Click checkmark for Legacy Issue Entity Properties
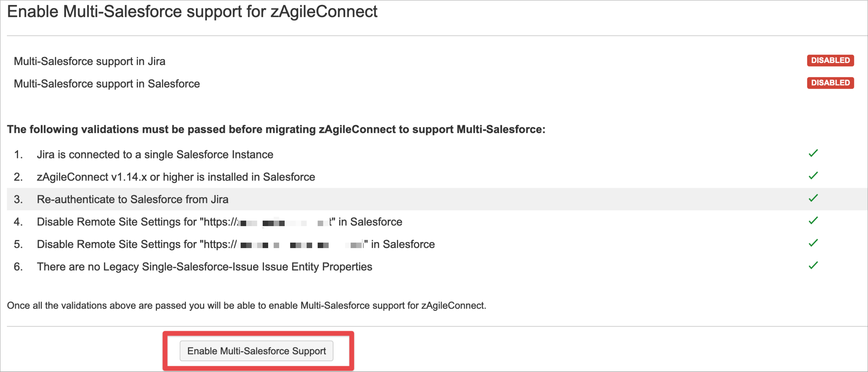868x372 pixels. (813, 266)
